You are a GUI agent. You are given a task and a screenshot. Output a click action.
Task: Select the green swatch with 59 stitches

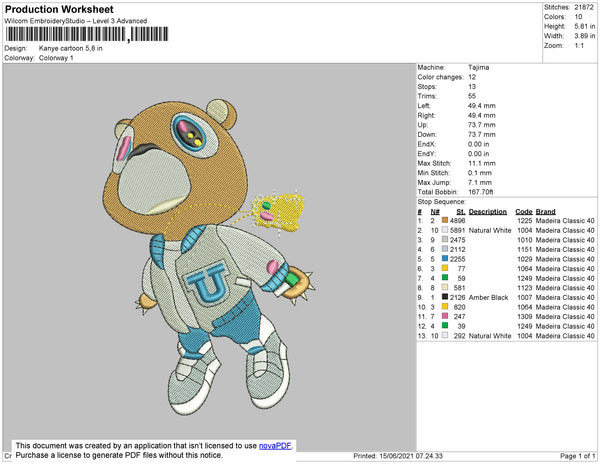tap(445, 278)
